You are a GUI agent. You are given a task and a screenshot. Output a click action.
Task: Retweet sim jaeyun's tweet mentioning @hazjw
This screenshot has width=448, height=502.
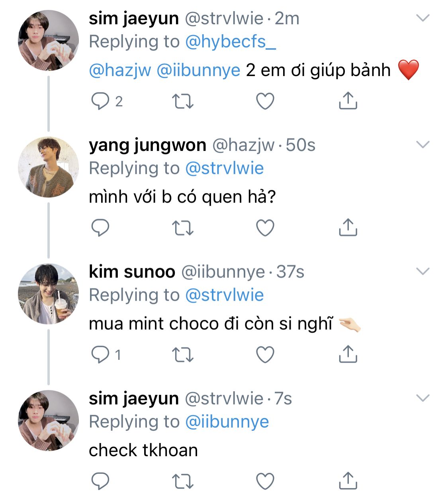click(182, 101)
